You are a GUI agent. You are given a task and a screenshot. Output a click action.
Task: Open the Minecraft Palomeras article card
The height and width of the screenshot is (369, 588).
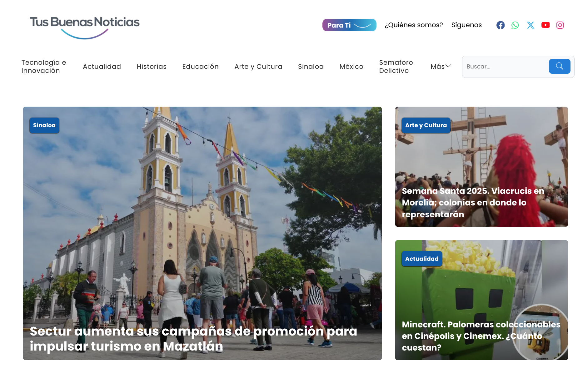point(481,336)
